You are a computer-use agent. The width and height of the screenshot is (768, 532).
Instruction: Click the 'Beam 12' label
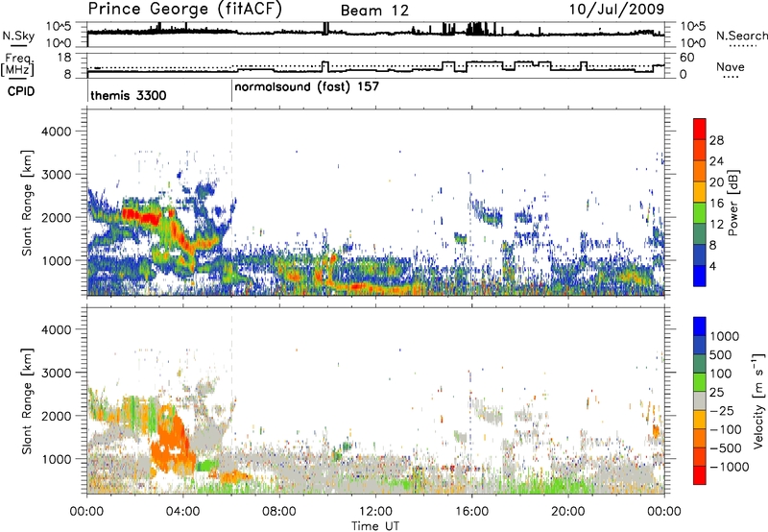(374, 11)
